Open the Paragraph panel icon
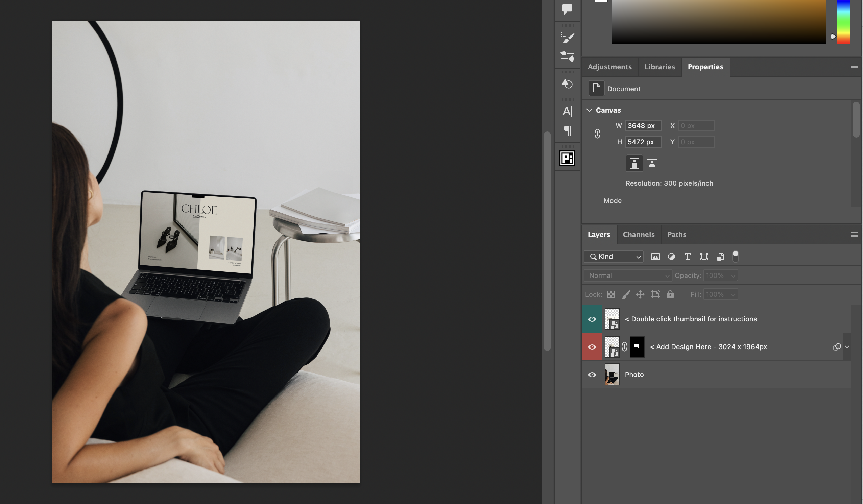Image resolution: width=863 pixels, height=504 pixels. click(567, 130)
